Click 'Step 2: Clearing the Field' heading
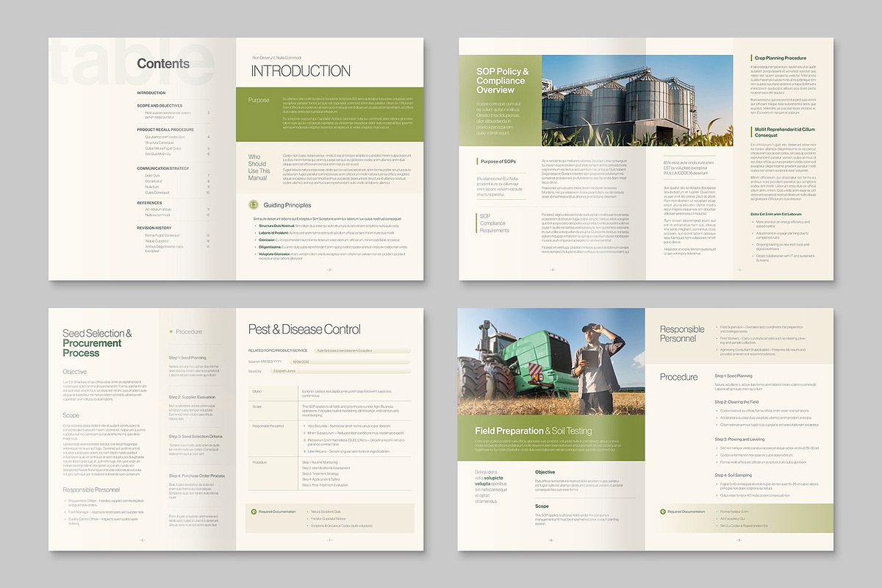The width and height of the screenshot is (882, 588). tap(737, 402)
